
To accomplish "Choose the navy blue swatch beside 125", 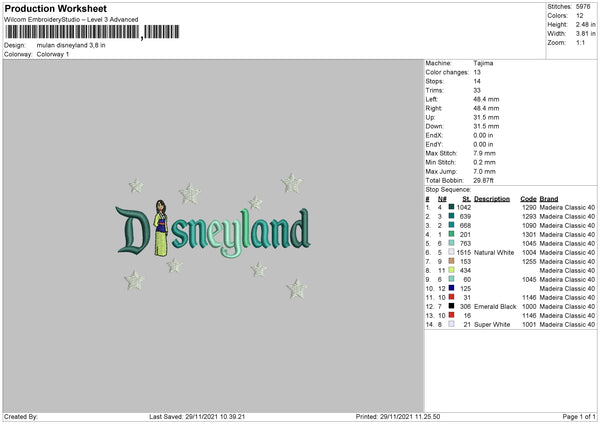I will (451, 288).
